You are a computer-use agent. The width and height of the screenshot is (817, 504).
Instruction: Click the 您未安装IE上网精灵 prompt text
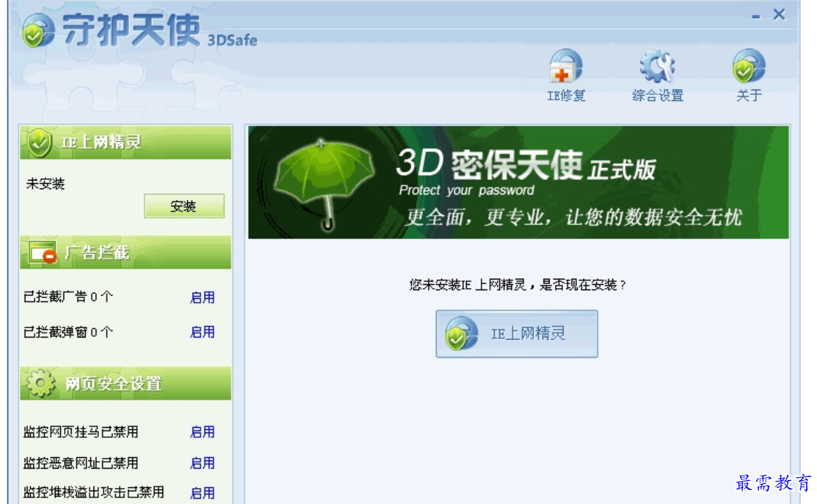(518, 285)
